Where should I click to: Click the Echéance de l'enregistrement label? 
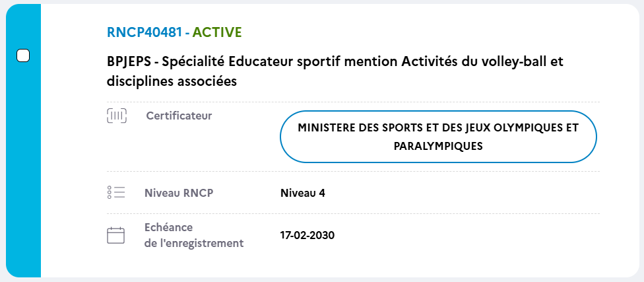194,235
